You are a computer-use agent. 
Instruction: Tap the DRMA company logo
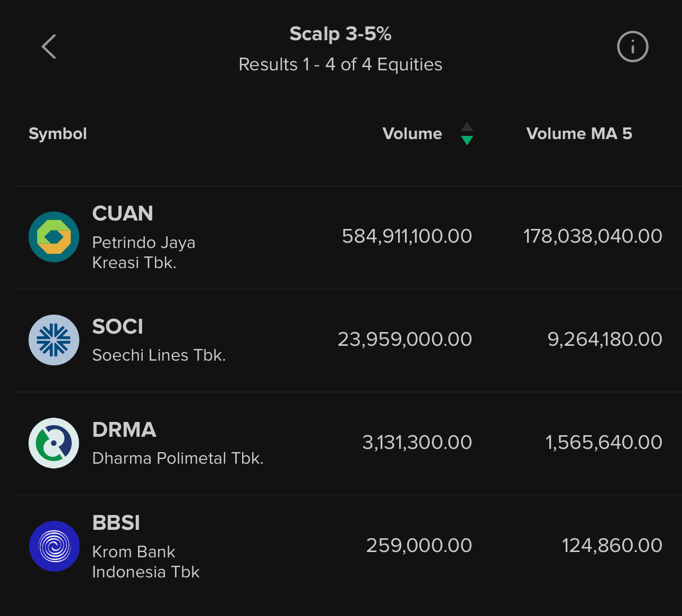click(54, 443)
